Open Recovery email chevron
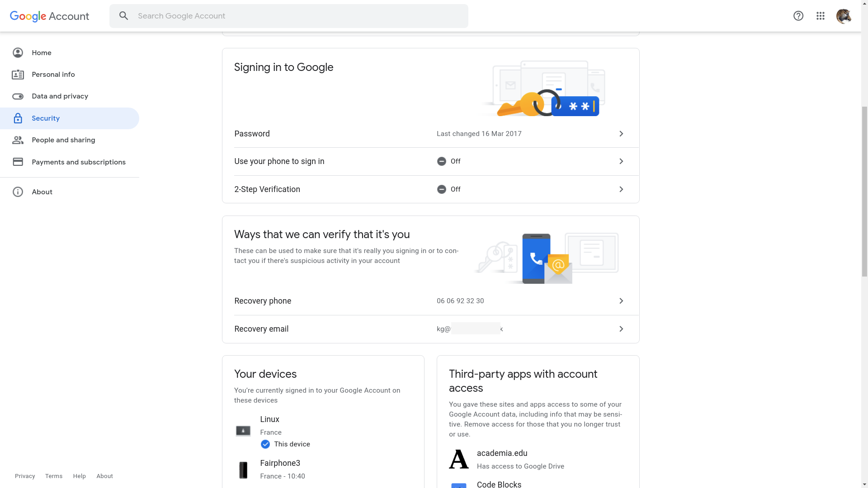Viewport: 868px width, 488px height. (621, 329)
